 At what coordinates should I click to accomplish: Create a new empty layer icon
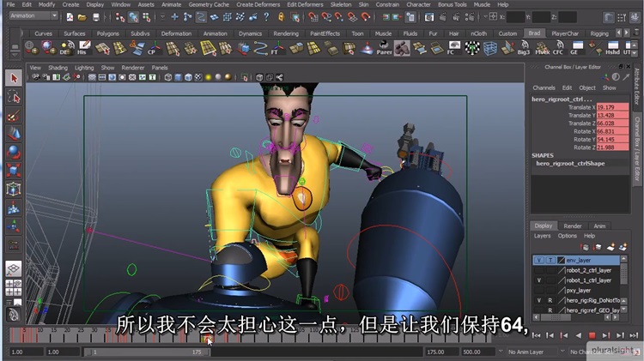coord(611,247)
